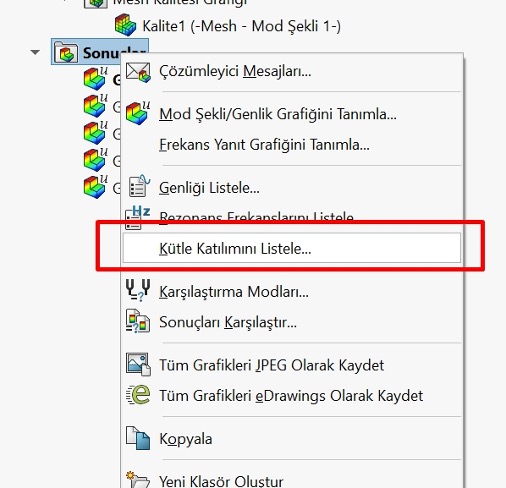
Task: Open Çözümleyici Mesajları menu entry
Action: point(292,71)
